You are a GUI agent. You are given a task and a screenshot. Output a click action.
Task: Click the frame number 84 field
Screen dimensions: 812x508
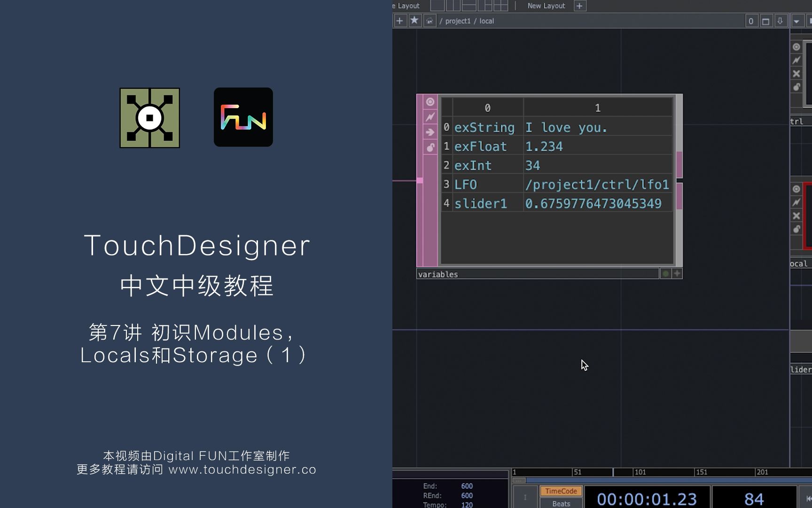point(754,498)
